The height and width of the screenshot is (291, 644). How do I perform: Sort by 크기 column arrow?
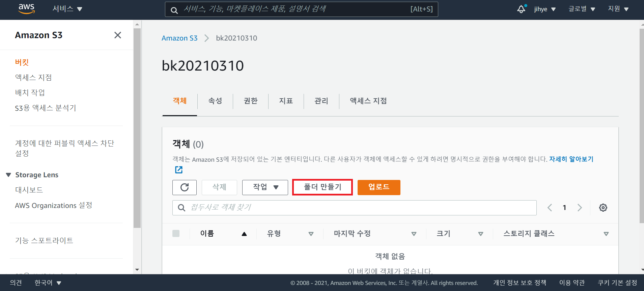481,234
